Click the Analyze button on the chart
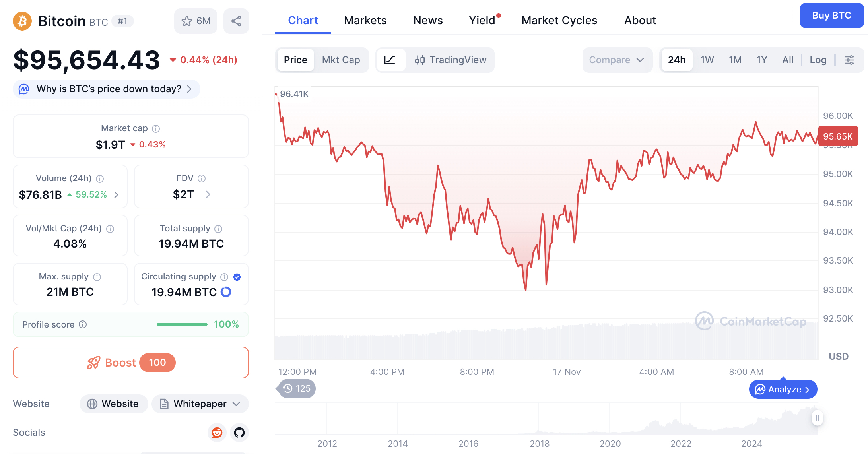868x454 pixels. point(783,389)
